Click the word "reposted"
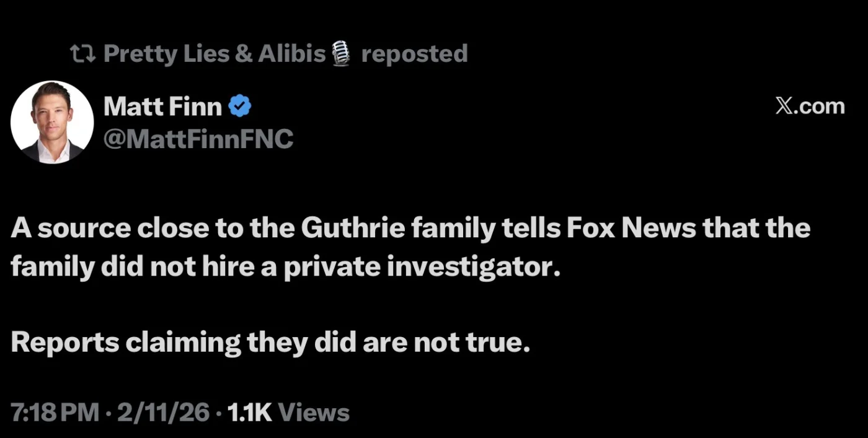 tap(414, 55)
